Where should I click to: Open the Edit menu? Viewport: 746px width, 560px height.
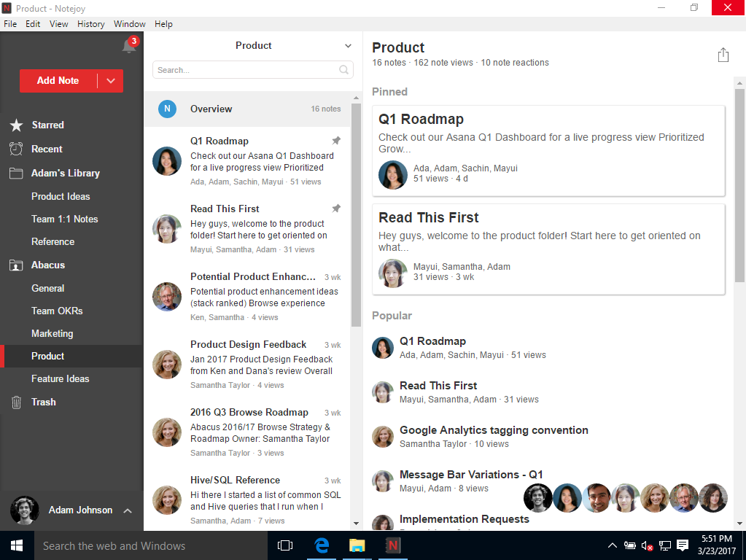[x=33, y=24]
